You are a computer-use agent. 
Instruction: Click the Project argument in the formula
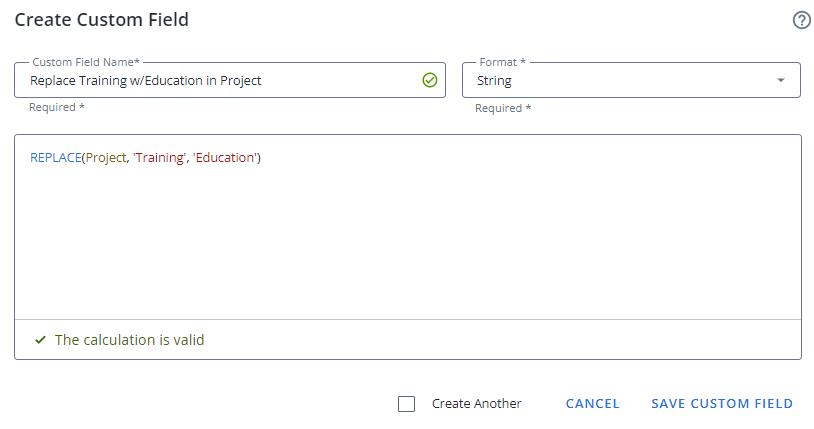point(106,158)
